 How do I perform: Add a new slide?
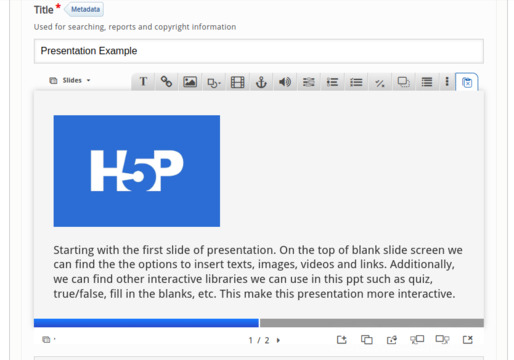[x=342, y=340]
